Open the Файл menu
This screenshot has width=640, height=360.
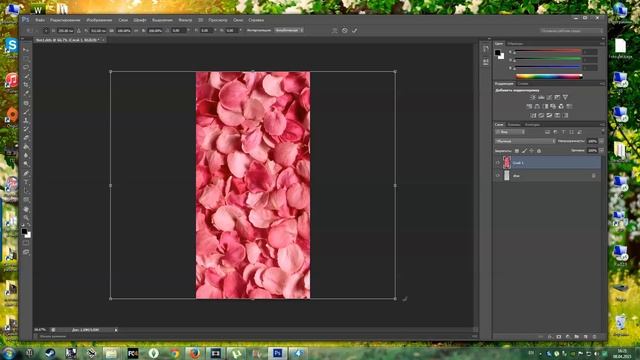[40, 20]
